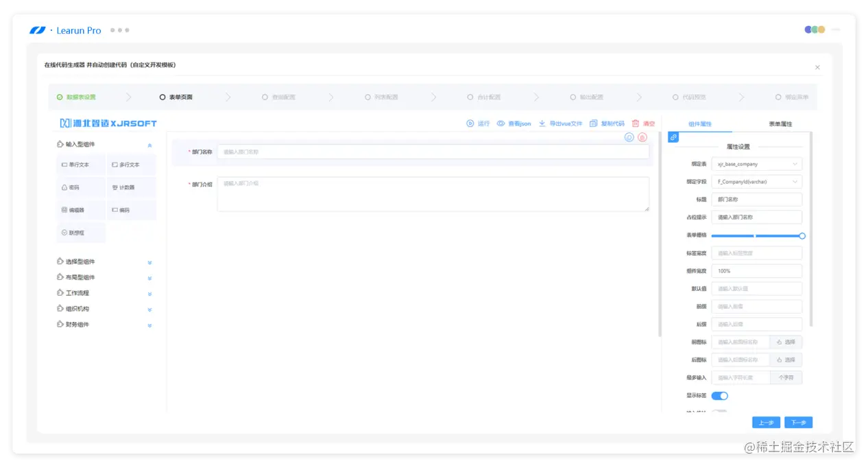Click the blue link icon in properties panel
Screen dimensions: 868x468
[673, 137]
